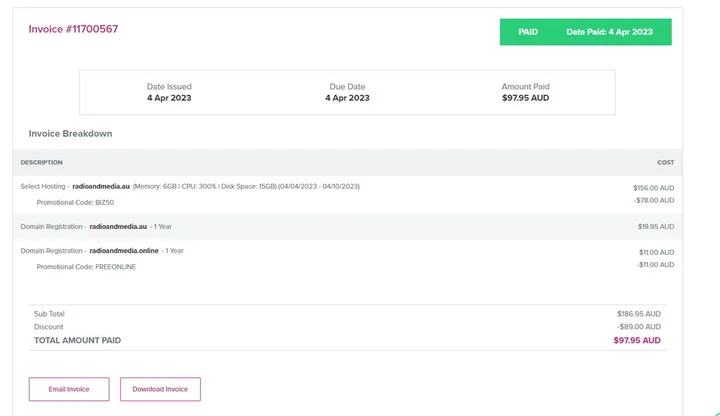Click the $156.00 AUD hosting cost
The height and width of the screenshot is (416, 720).
(653, 187)
